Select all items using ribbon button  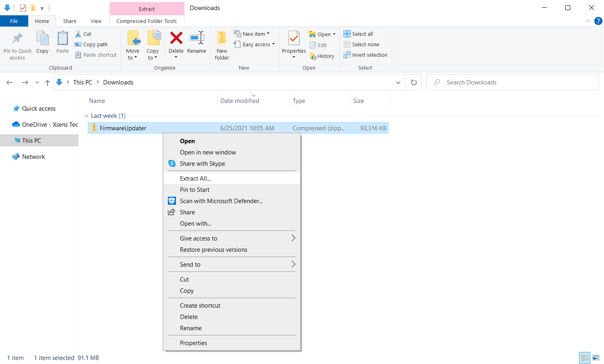click(x=358, y=34)
